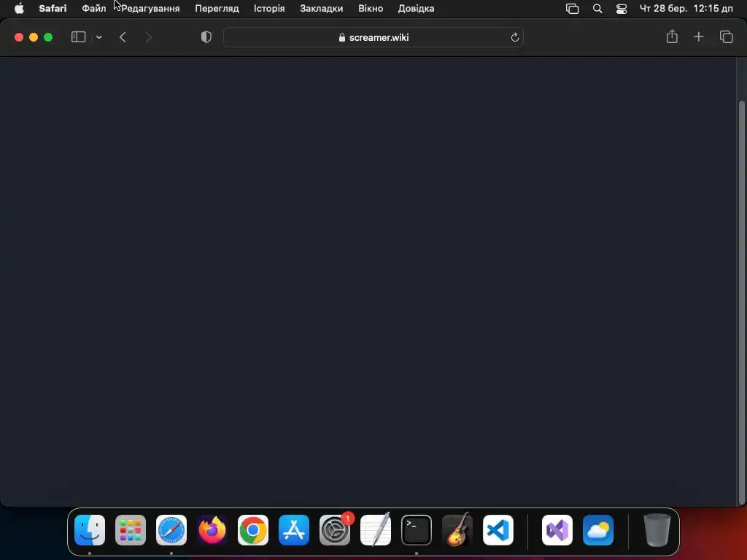Screen dimensions: 747x560
Task: Open the Safari application menu
Action: click(x=53, y=9)
